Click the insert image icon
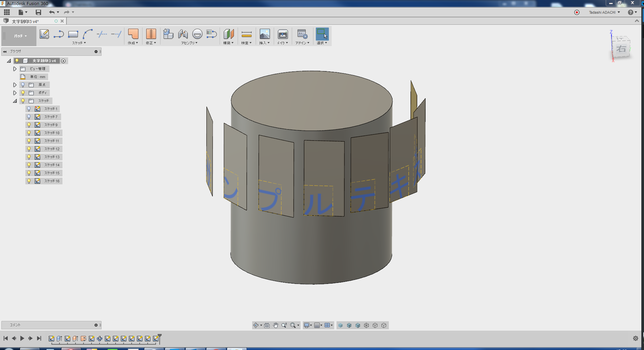Viewport: 644px width, 350px height. click(265, 34)
